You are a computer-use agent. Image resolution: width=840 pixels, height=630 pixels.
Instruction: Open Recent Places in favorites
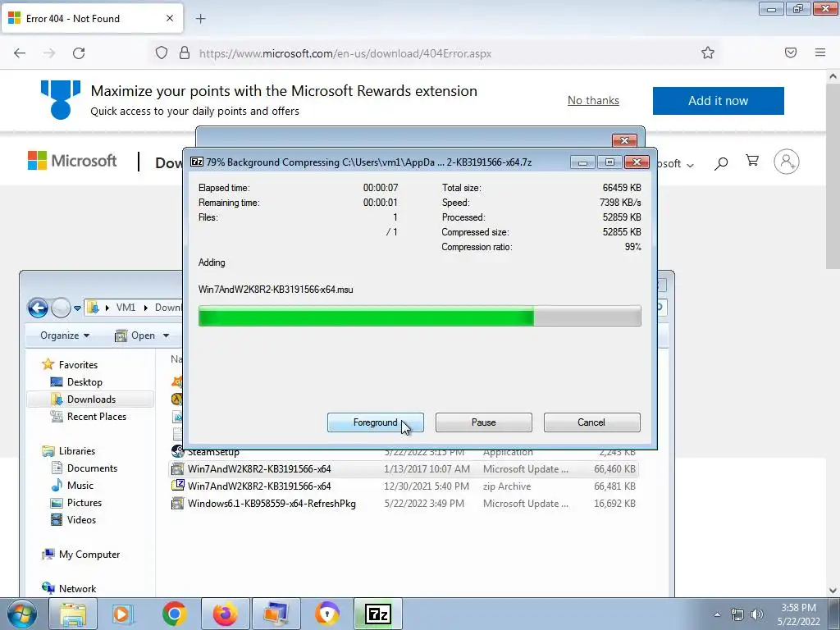point(97,416)
